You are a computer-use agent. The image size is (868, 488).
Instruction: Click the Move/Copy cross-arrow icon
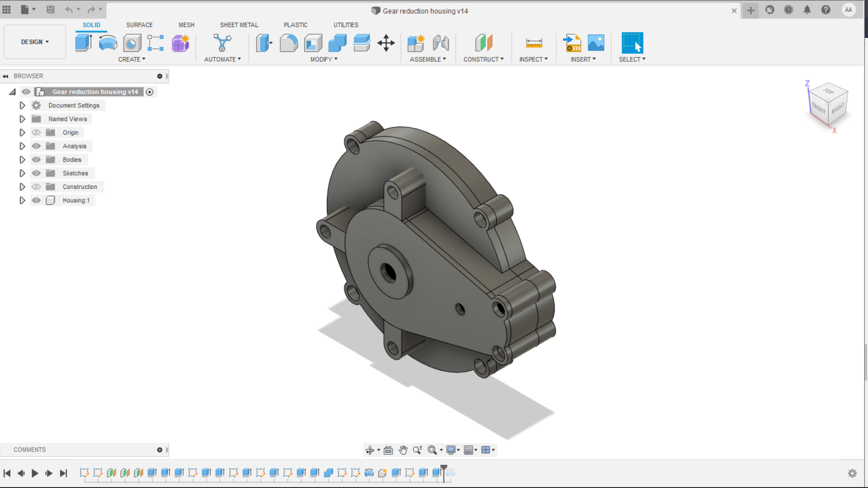pyautogui.click(x=386, y=43)
